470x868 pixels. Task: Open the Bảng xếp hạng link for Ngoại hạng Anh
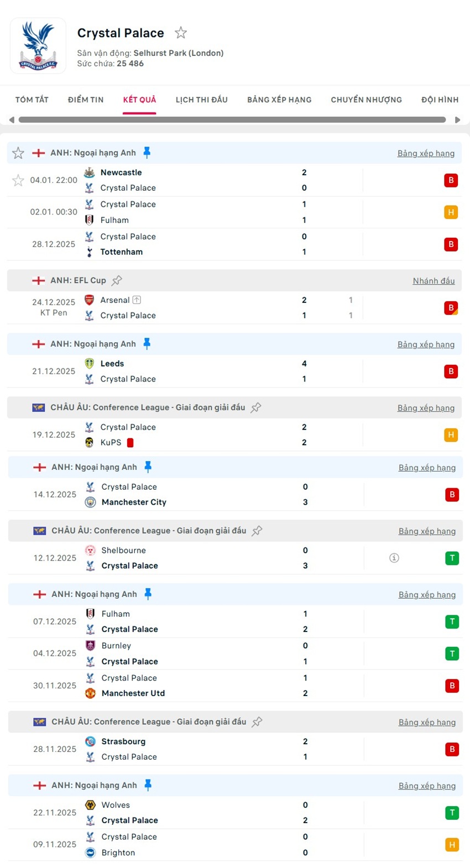point(426,153)
